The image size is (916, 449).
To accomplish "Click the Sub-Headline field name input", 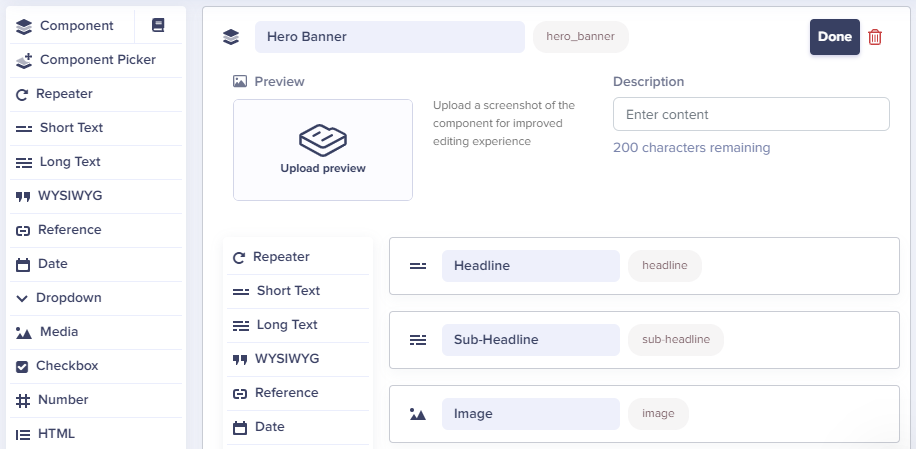I will click(x=530, y=340).
